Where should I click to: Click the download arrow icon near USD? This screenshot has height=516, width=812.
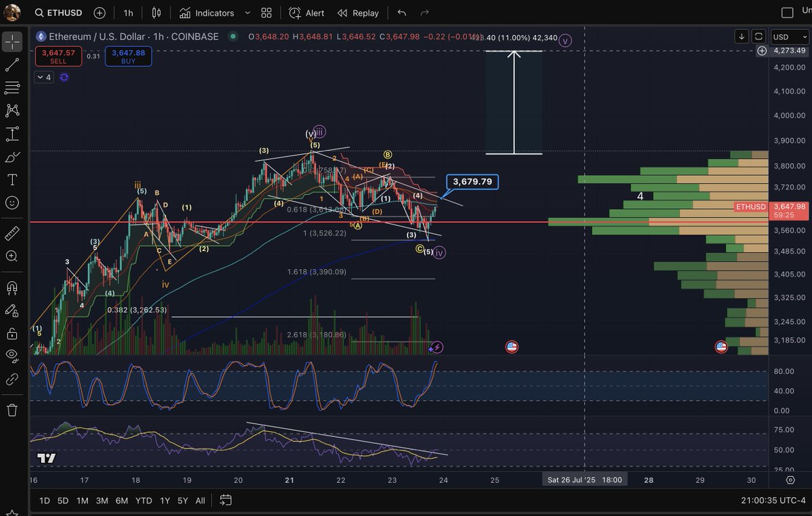[x=742, y=37]
